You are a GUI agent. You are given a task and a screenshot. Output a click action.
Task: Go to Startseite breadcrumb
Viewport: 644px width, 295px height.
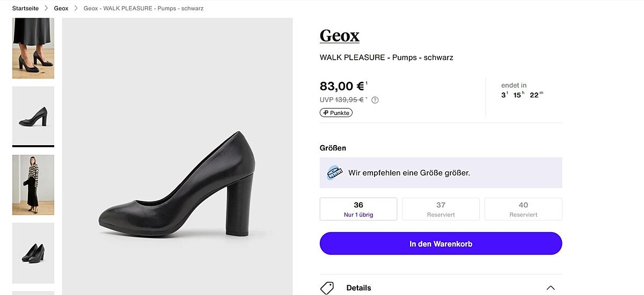25,9
